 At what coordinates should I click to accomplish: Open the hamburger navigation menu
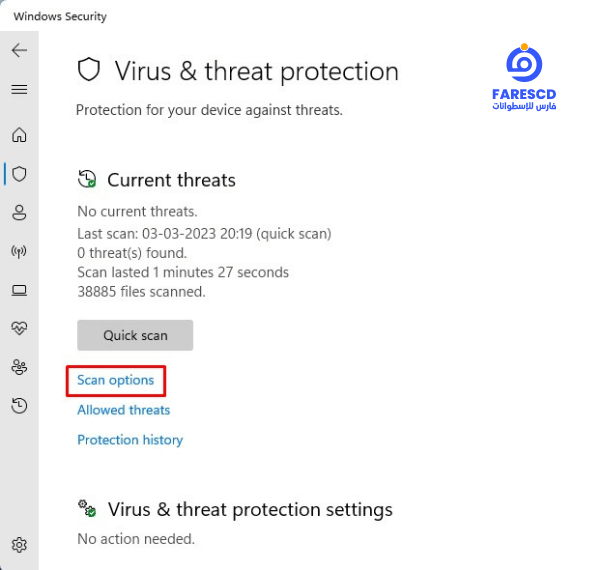pyautogui.click(x=19, y=90)
